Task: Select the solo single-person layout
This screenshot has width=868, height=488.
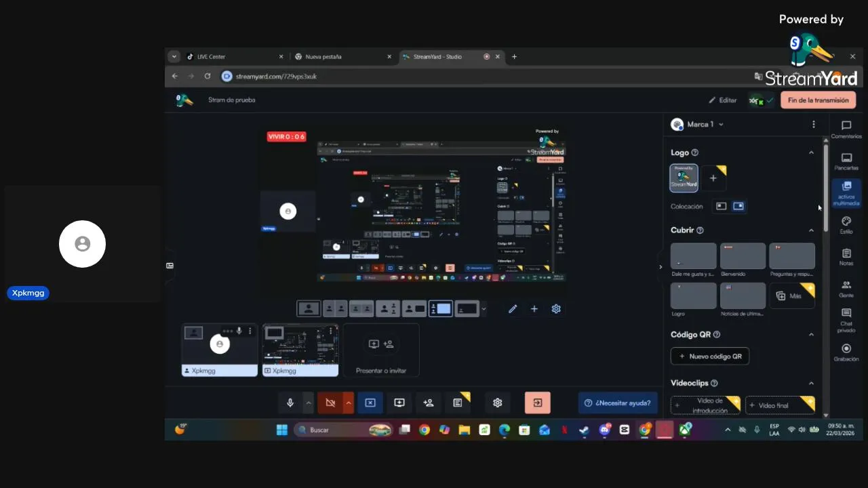Action: pyautogui.click(x=309, y=309)
